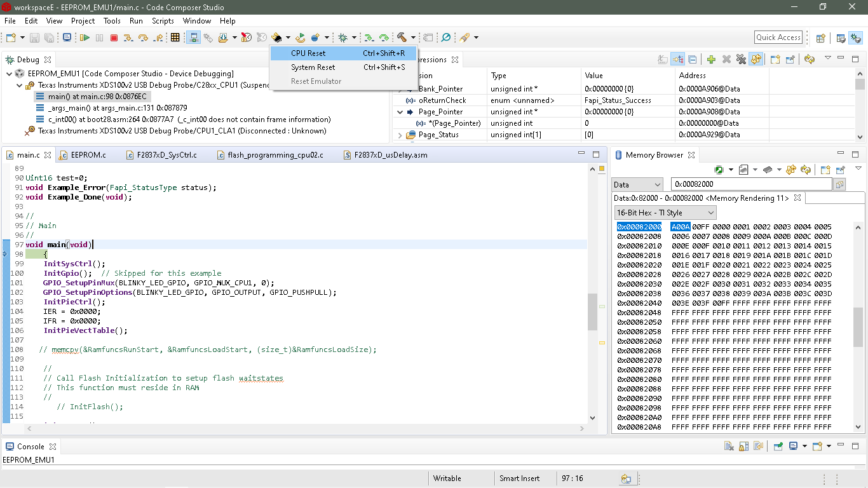Click the Resume debug button
The image size is (868, 488).
click(x=84, y=37)
